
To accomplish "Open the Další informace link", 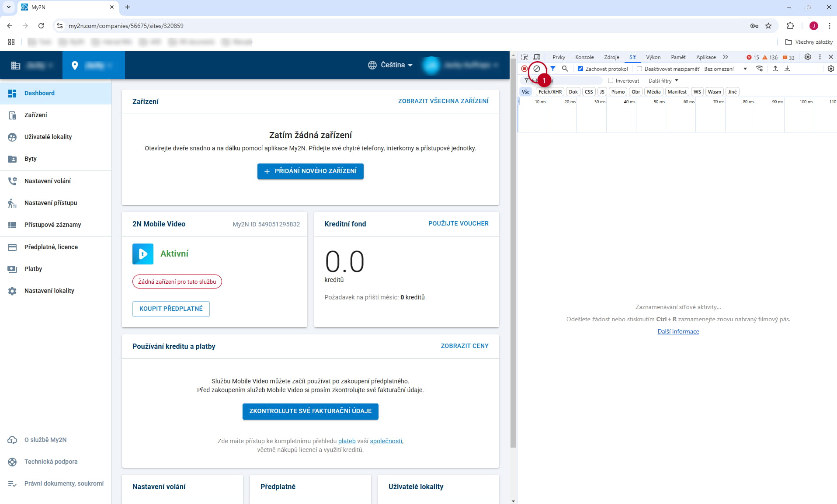I will pyautogui.click(x=678, y=331).
